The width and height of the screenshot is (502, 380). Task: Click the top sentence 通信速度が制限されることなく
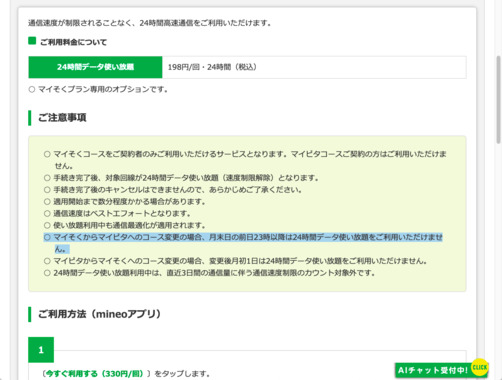point(150,23)
